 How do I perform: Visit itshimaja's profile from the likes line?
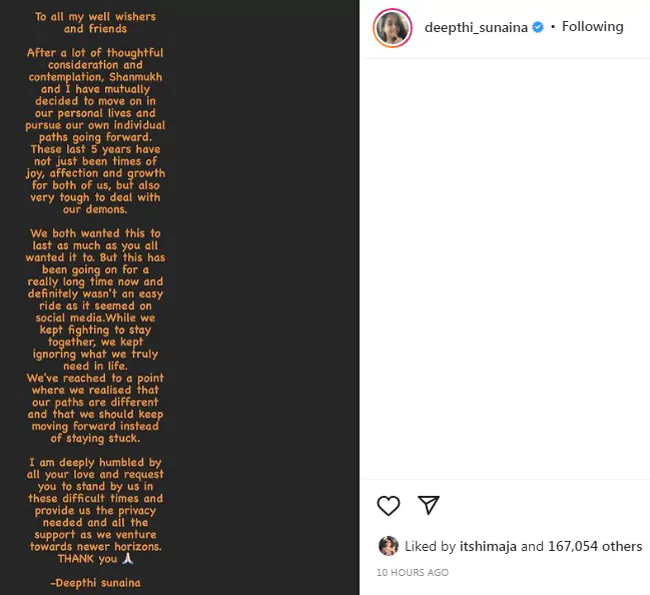pyautogui.click(x=488, y=546)
